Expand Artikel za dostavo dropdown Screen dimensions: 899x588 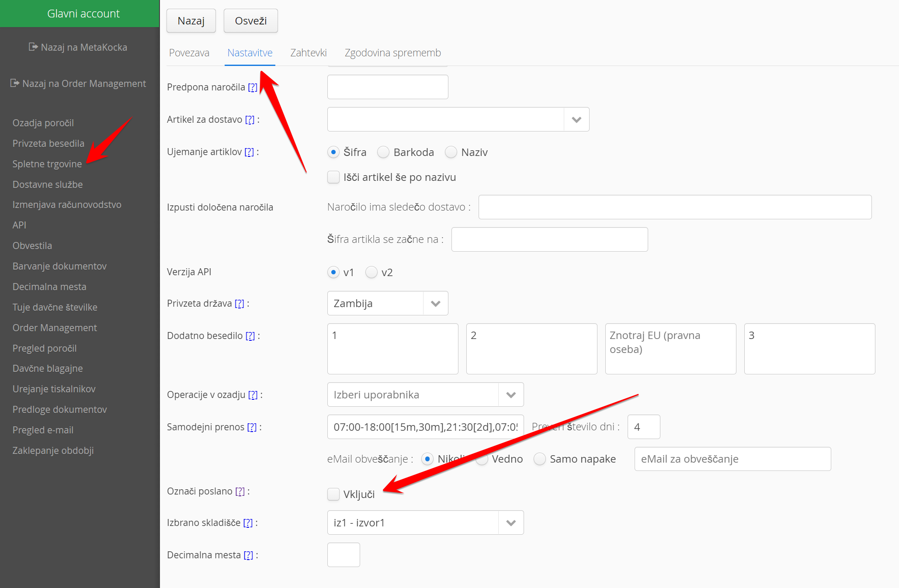(576, 120)
